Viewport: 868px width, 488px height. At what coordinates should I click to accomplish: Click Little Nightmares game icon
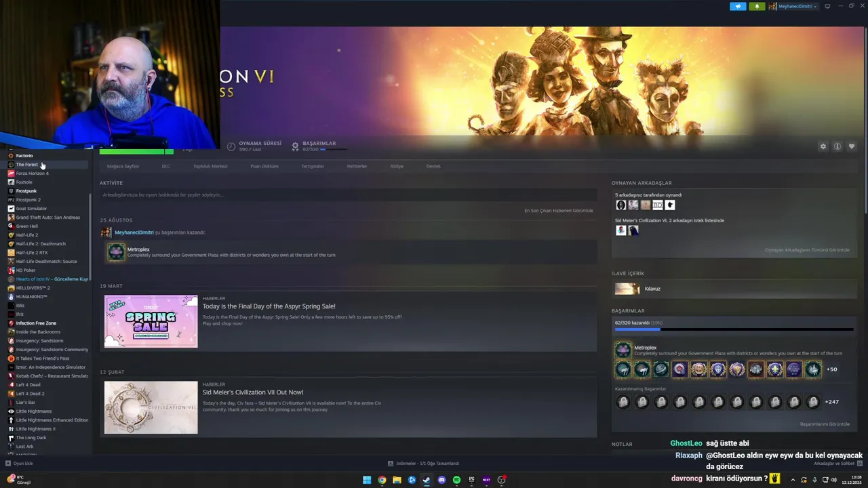[x=11, y=411]
